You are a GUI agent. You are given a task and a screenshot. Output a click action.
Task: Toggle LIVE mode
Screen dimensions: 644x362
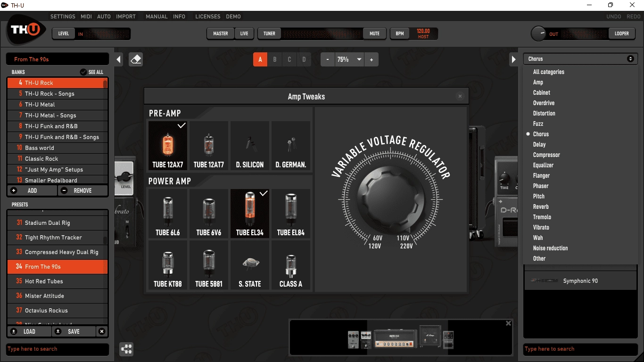point(244,33)
